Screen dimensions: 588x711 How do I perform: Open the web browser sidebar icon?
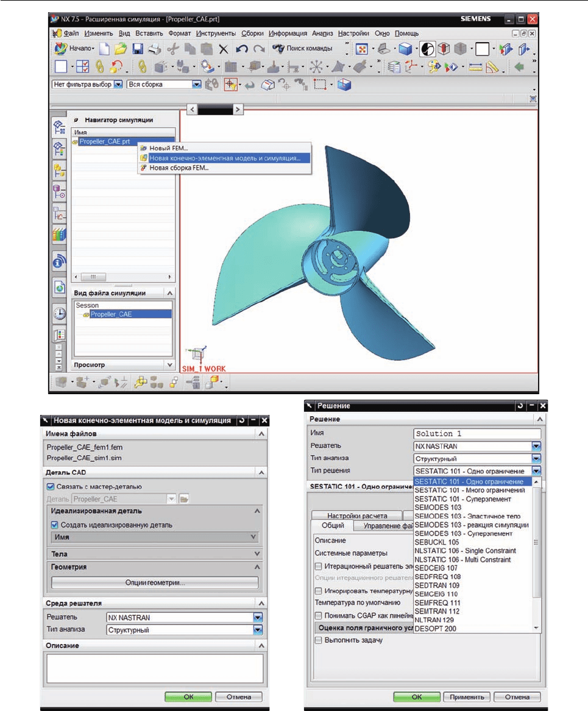pyautogui.click(x=59, y=287)
